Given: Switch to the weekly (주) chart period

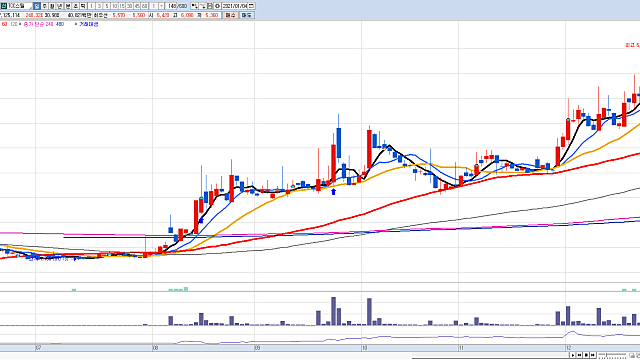Looking at the screenshot, I should click(44, 6).
